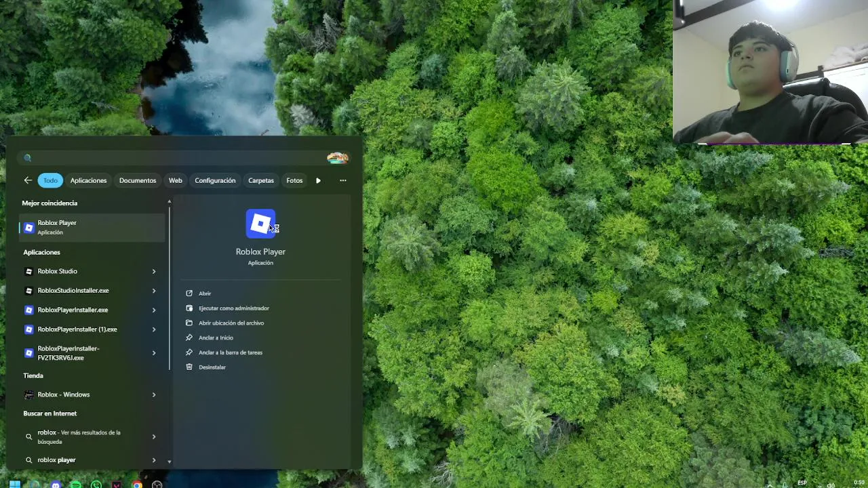Click the magnifier icon beside 'roblox player' suggestion
This screenshot has height=488, width=868.
point(28,460)
